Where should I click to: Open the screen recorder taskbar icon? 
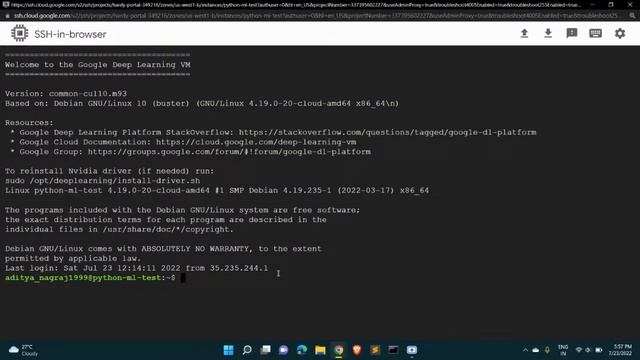[x=412, y=350]
